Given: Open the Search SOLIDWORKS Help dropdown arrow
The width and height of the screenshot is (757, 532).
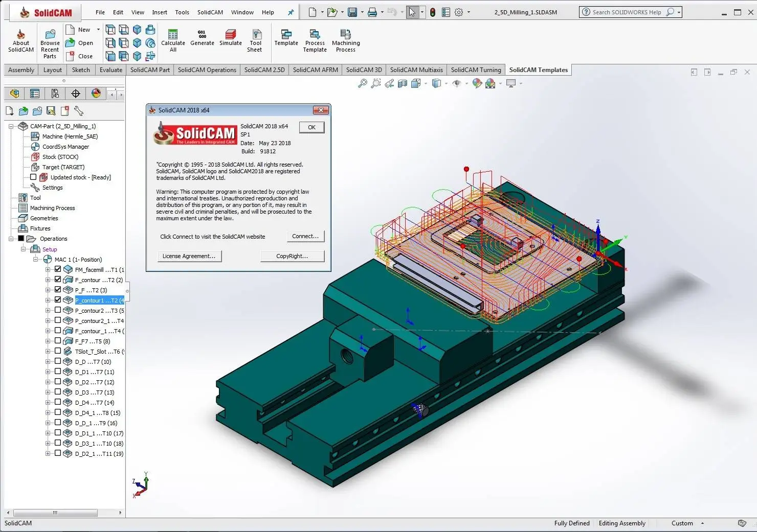Looking at the screenshot, I should (679, 12).
